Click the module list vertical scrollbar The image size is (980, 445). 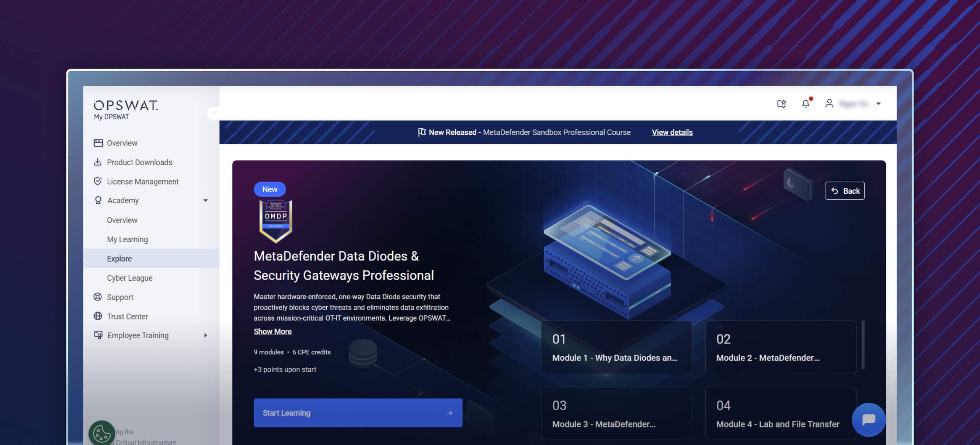point(863,345)
